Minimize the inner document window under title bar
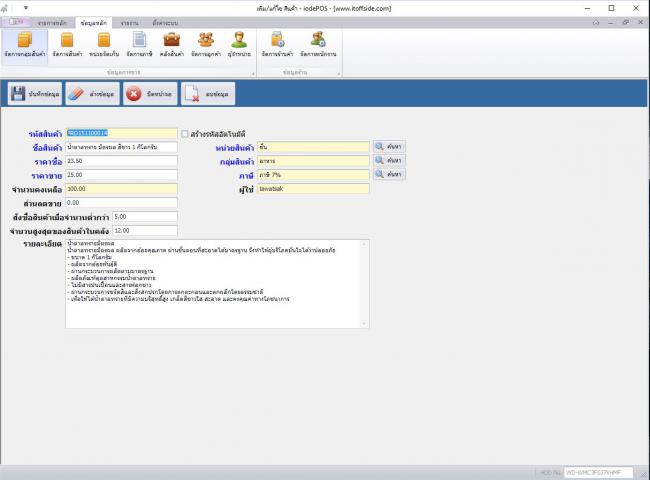 click(x=611, y=22)
